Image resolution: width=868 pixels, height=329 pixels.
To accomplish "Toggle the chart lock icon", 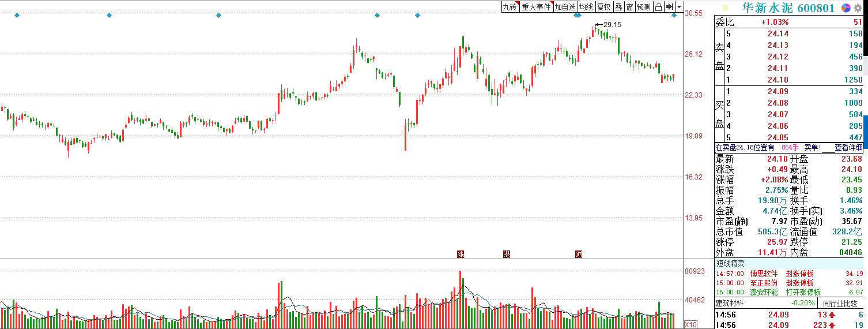I will pos(658,7).
